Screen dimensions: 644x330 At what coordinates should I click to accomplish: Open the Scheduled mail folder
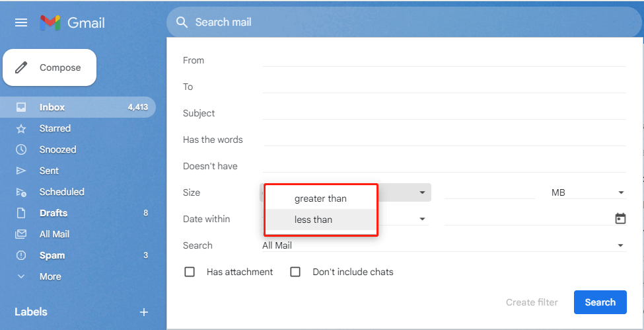[x=61, y=192]
